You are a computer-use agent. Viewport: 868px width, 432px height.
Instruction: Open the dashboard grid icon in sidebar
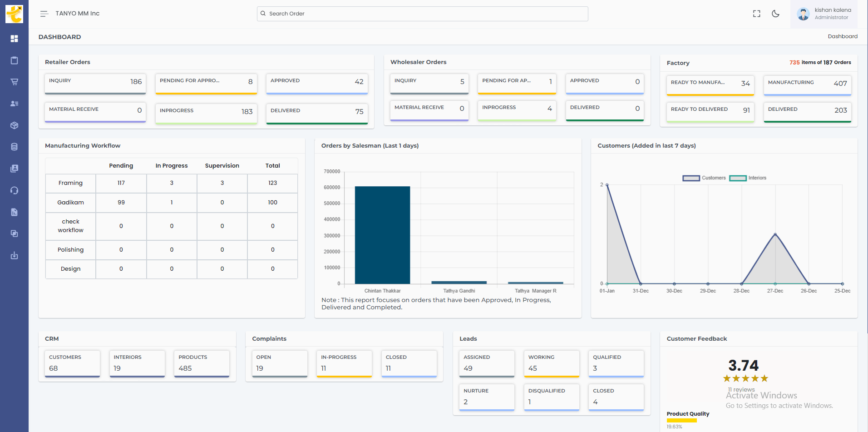pos(14,39)
